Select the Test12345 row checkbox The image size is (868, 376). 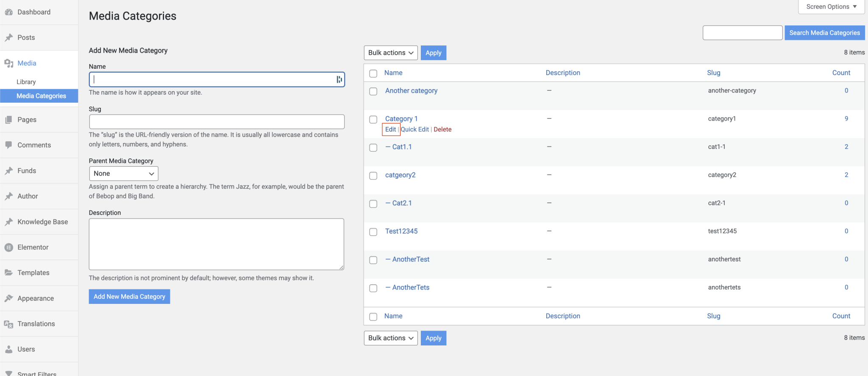click(373, 232)
